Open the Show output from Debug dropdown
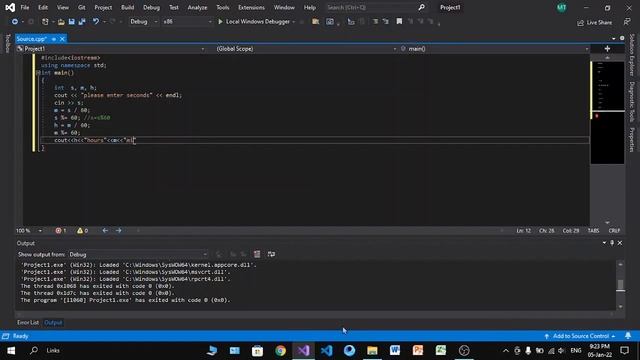 click(x=138, y=254)
